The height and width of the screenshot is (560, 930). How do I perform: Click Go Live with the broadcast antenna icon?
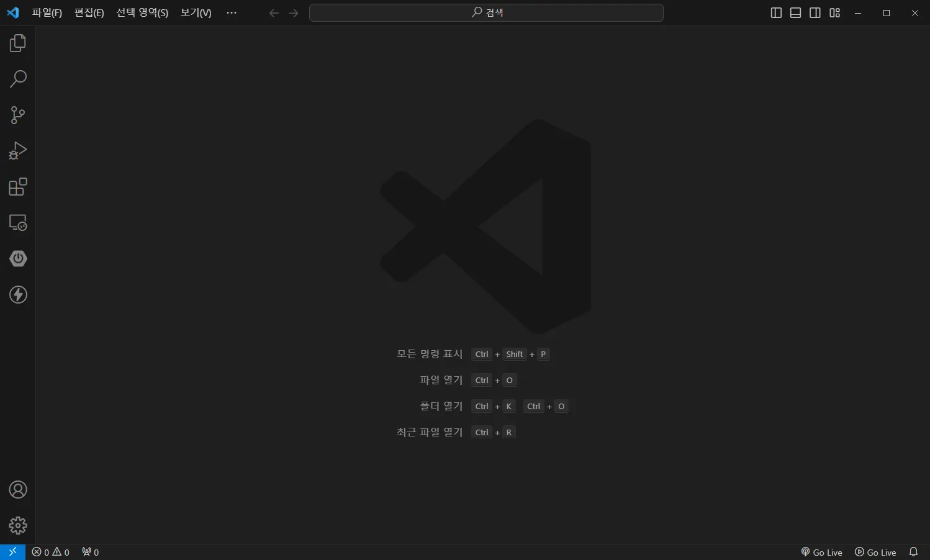pyautogui.click(x=822, y=552)
